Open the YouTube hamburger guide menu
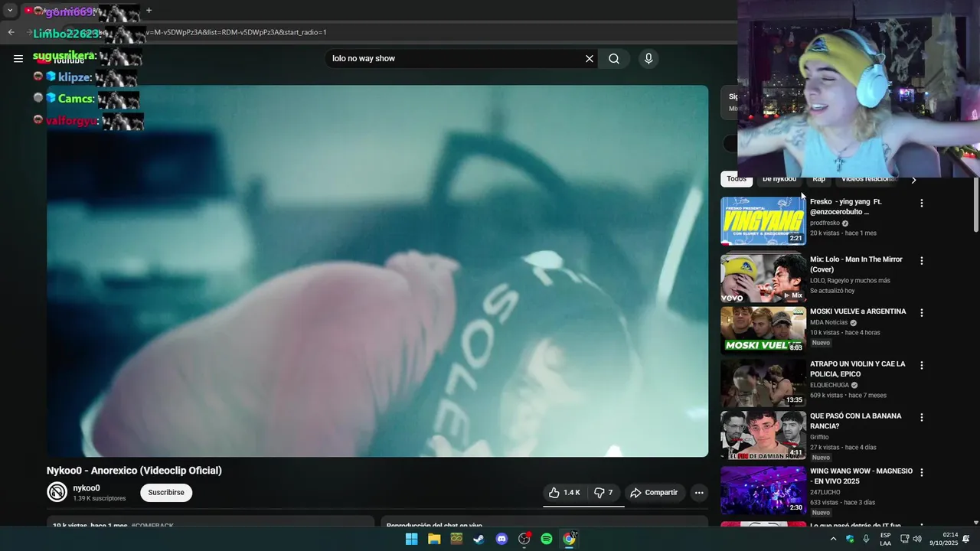The image size is (980, 551). tap(18, 59)
